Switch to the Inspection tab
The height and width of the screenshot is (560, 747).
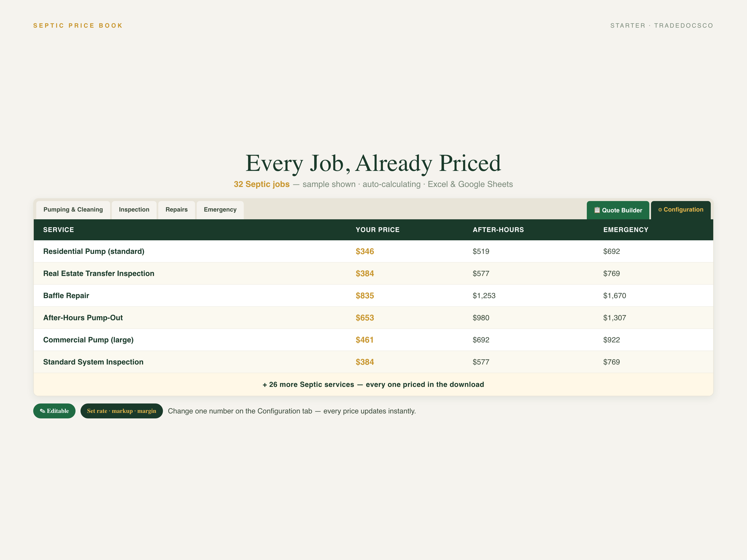(x=134, y=210)
